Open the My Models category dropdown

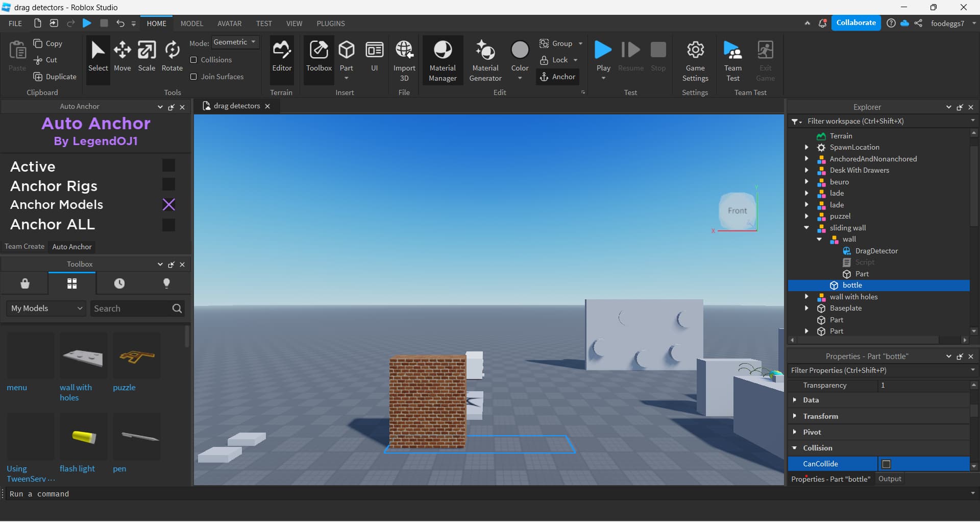[46, 309]
